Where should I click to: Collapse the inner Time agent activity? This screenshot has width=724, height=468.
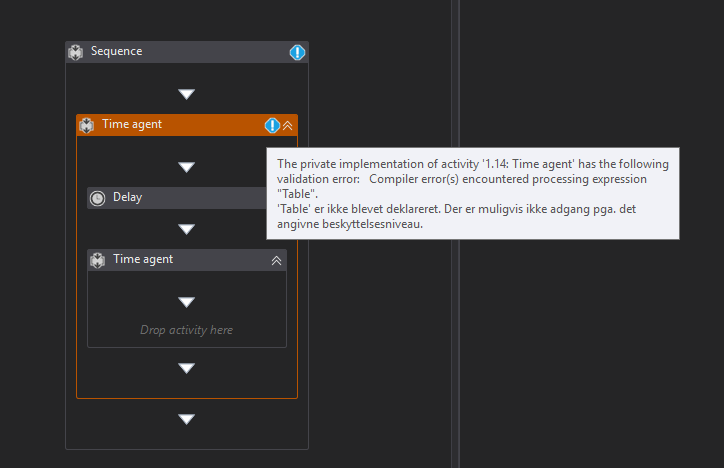point(277,260)
